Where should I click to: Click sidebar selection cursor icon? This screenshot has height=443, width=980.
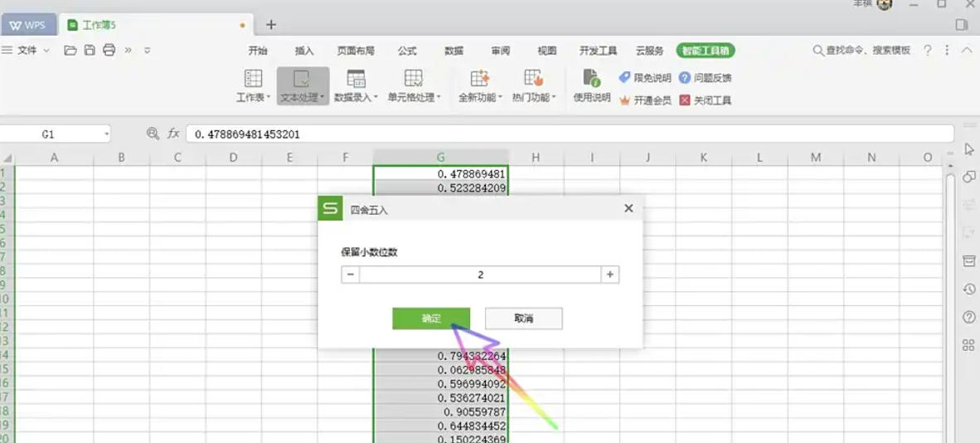pyautogui.click(x=968, y=149)
